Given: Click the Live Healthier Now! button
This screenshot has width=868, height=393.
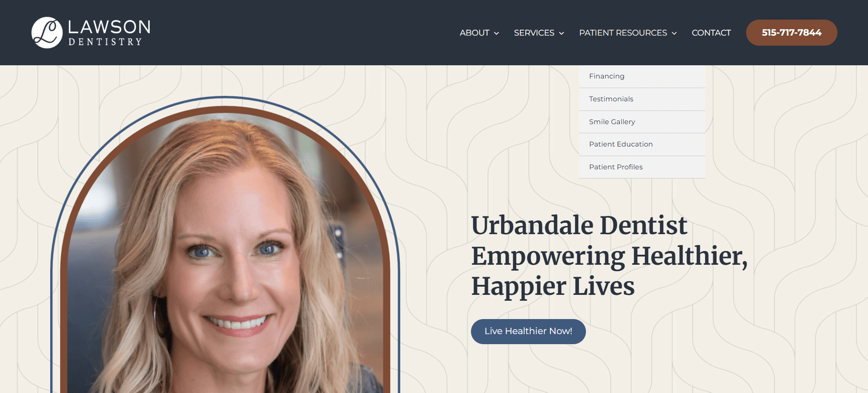Looking at the screenshot, I should (528, 331).
